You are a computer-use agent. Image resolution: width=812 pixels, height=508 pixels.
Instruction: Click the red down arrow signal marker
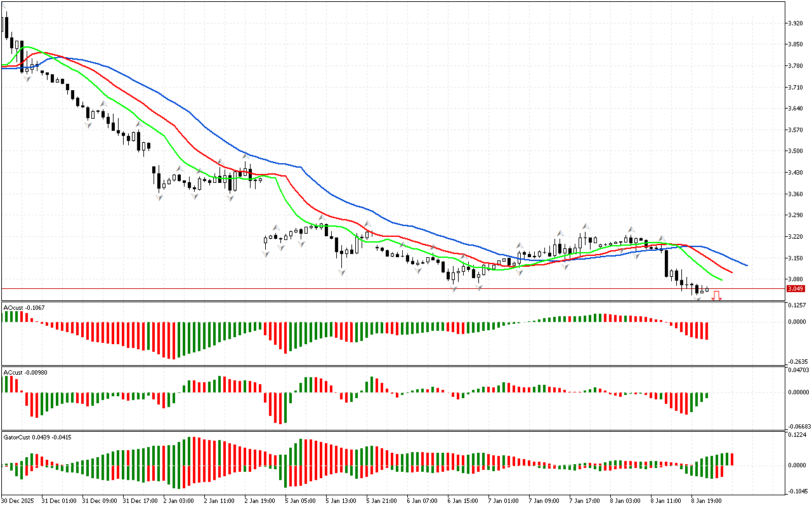tap(716, 295)
